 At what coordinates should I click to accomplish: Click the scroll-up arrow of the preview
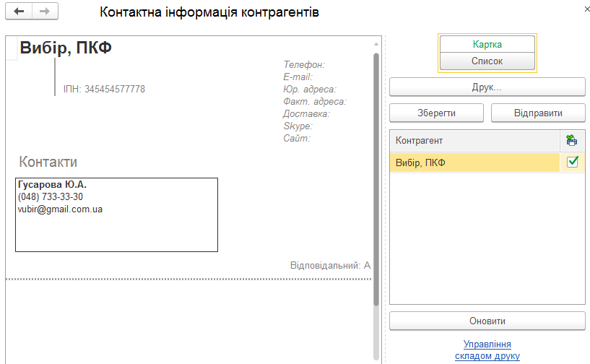coord(376,44)
